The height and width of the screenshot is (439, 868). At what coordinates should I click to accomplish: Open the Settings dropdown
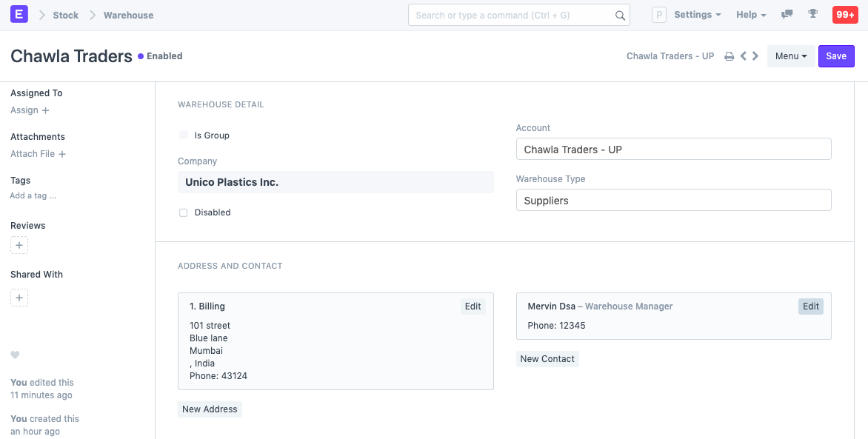[697, 15]
